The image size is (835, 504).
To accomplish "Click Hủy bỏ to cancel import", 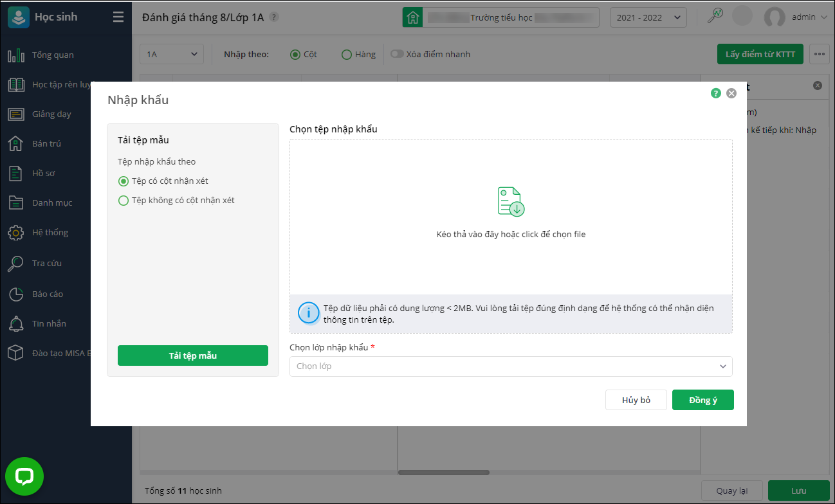I will pos(636,400).
